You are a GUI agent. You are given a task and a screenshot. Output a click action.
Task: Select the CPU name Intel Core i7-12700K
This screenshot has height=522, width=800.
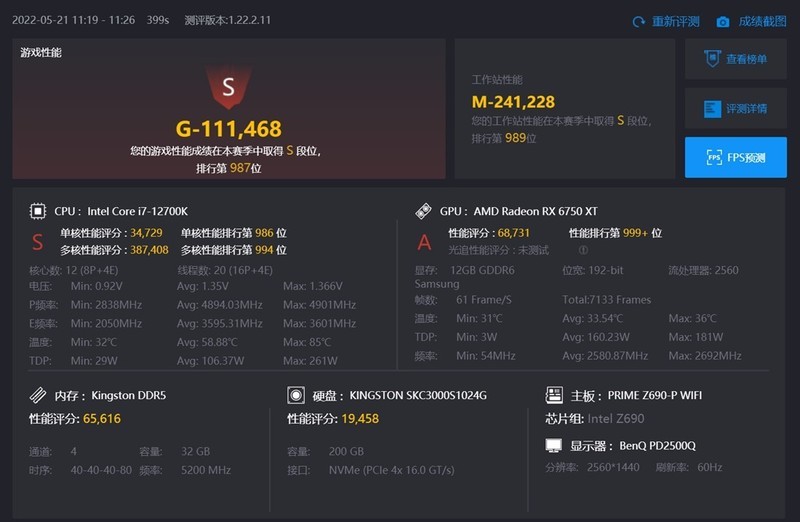pos(137,211)
